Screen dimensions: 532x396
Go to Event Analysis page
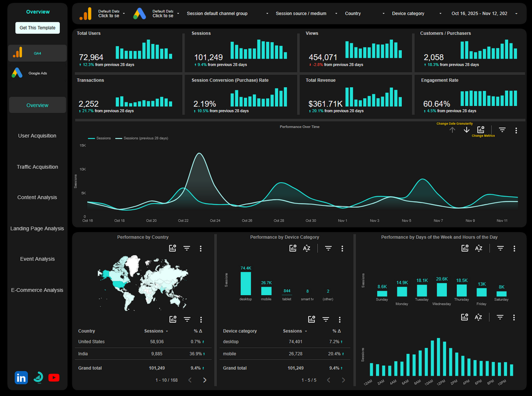38,259
